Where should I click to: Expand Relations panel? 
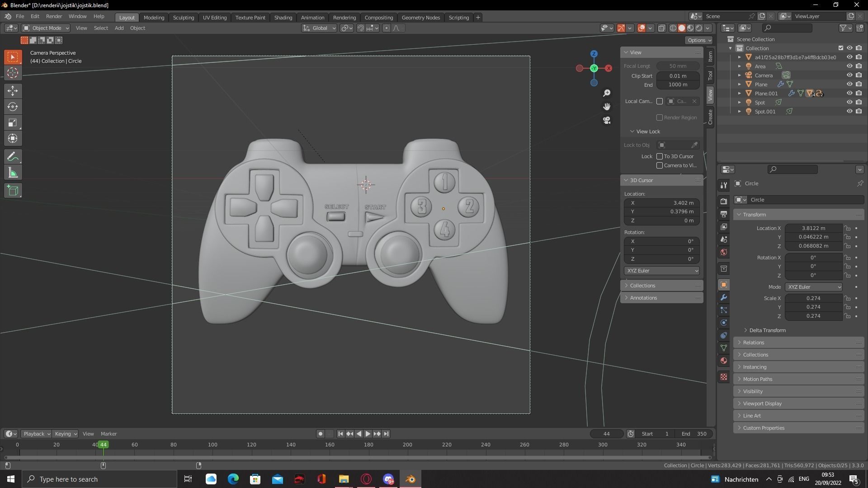tap(798, 343)
